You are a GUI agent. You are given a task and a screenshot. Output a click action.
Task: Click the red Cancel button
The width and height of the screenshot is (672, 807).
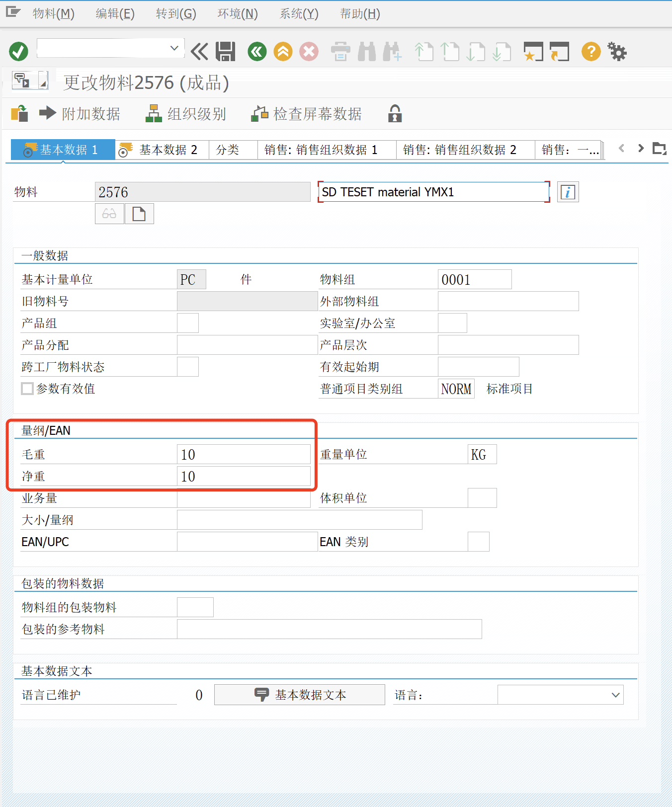click(x=309, y=52)
